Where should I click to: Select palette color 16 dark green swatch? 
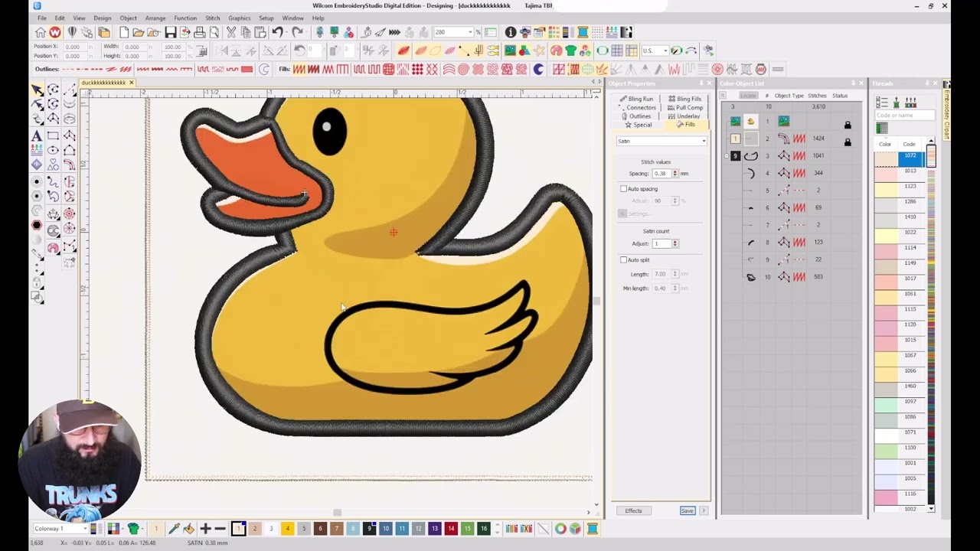[484, 529]
